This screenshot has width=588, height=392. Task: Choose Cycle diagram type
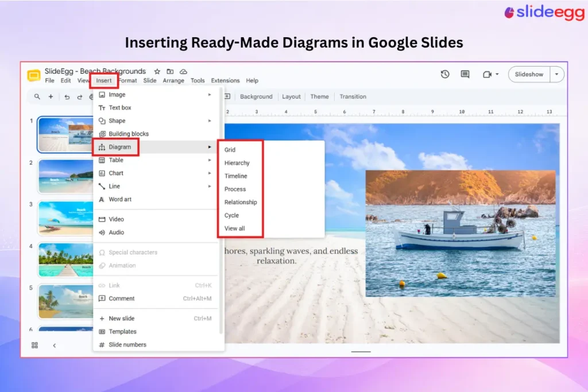271,215
